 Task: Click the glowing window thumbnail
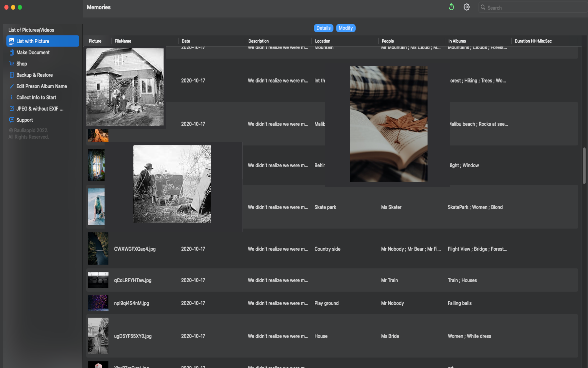coord(96,165)
